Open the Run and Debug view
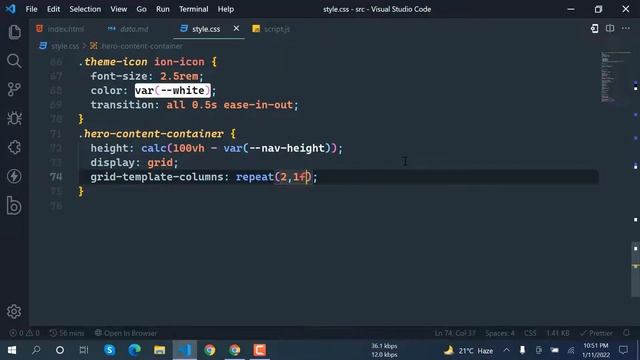Image resolution: width=640 pixels, height=360 pixels. coord(14,118)
